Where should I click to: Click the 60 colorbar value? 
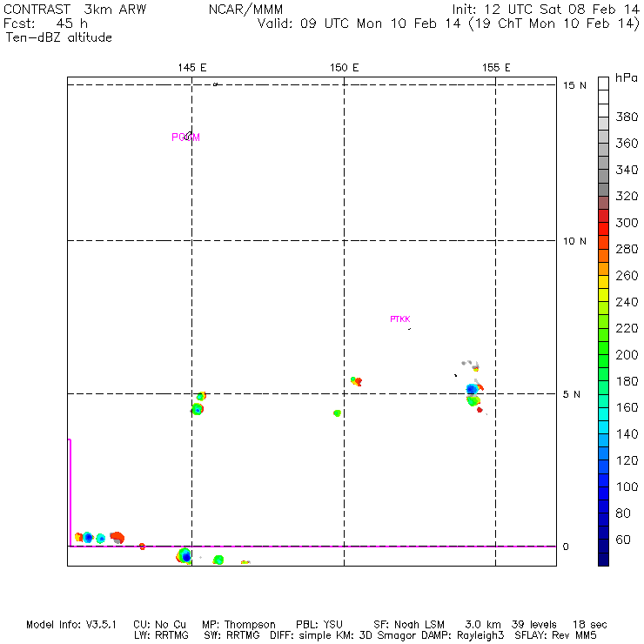click(x=623, y=540)
